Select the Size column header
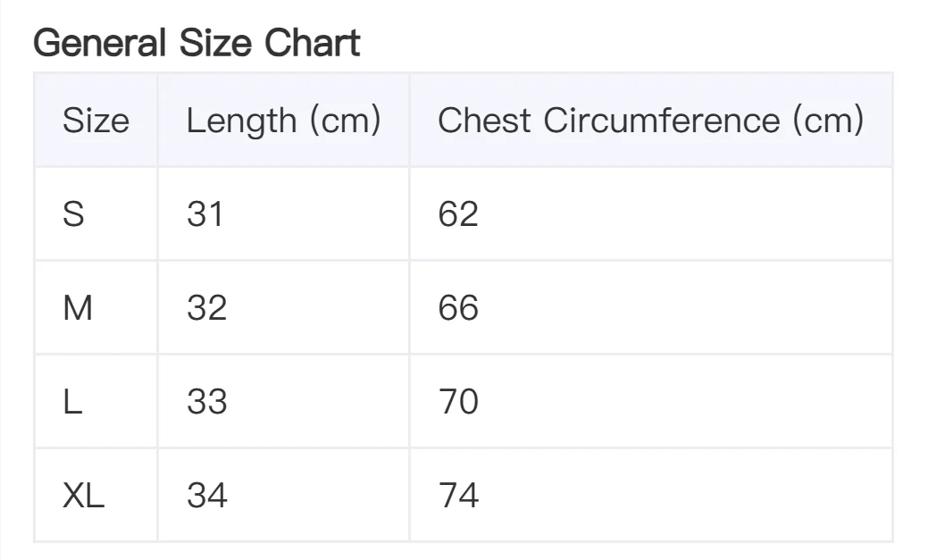 coord(96,121)
